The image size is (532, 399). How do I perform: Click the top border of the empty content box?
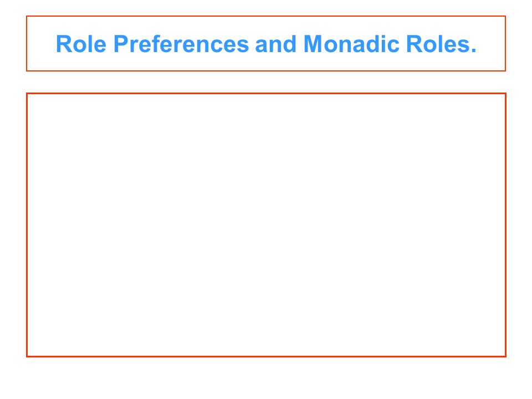pyautogui.click(x=266, y=93)
